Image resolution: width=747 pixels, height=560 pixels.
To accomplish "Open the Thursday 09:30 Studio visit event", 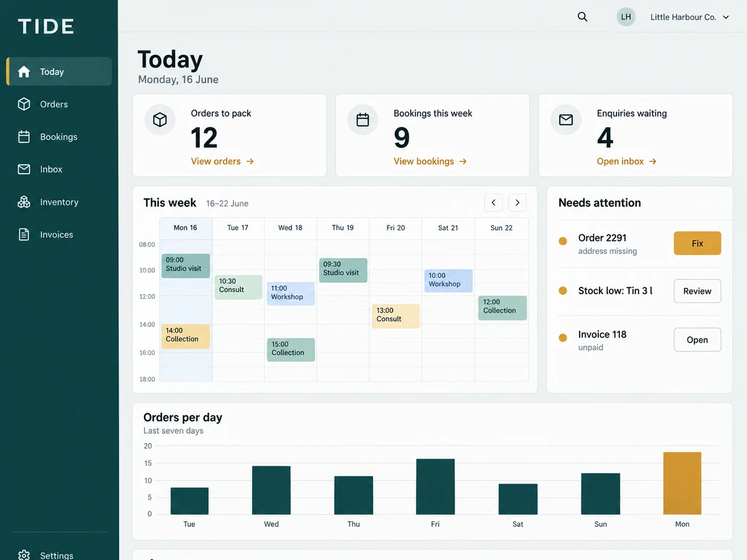I will pos(343,270).
